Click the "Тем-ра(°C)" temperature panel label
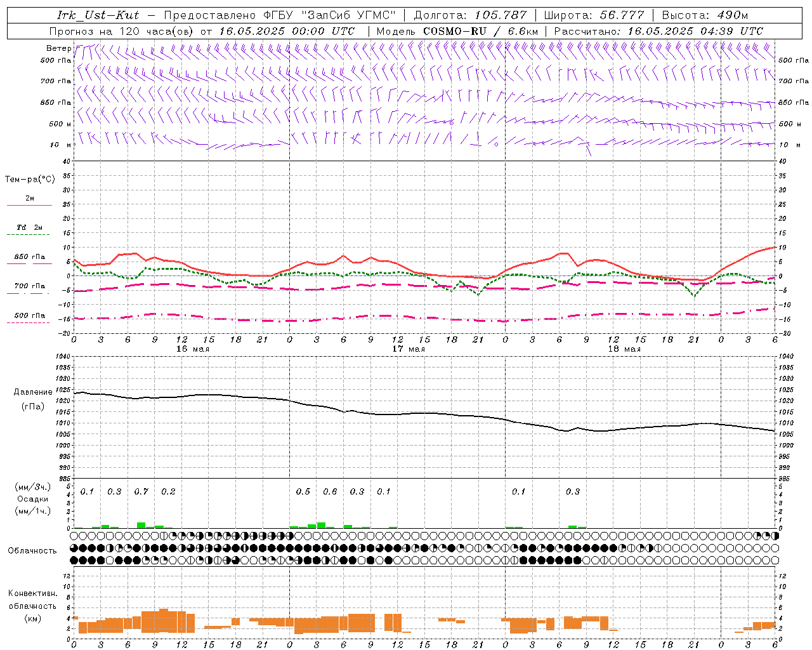Image resolution: width=812 pixels, height=650 pixels. (x=30, y=179)
